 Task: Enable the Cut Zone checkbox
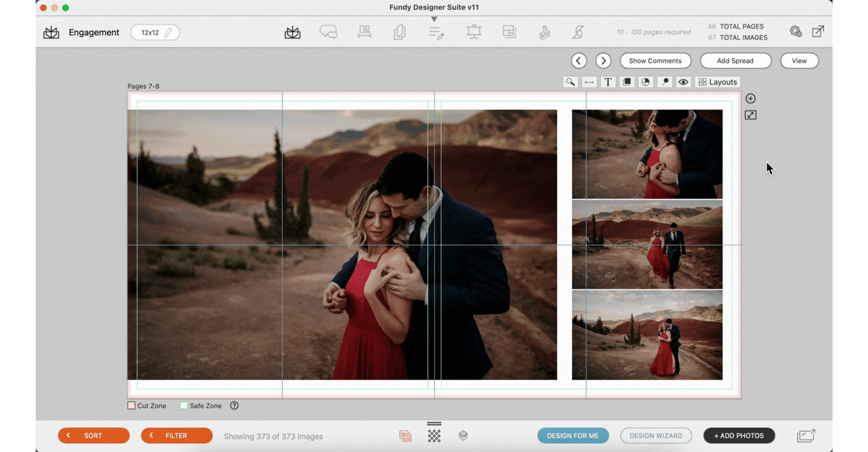click(x=132, y=406)
